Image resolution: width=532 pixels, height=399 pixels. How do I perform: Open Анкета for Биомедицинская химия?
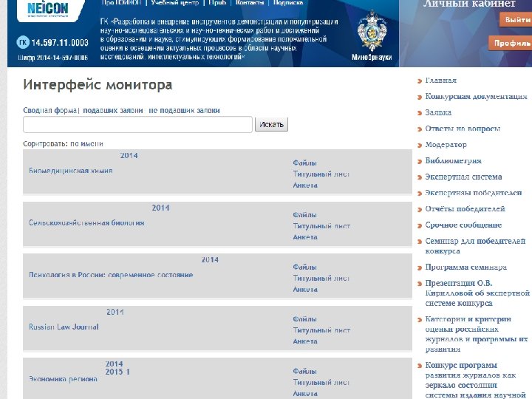(305, 185)
